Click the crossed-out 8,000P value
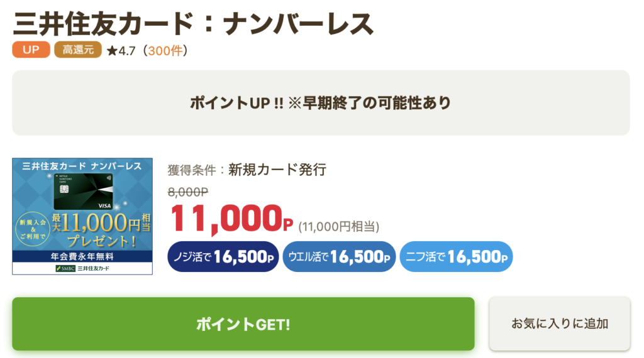The height and width of the screenshot is (358, 644). [188, 192]
